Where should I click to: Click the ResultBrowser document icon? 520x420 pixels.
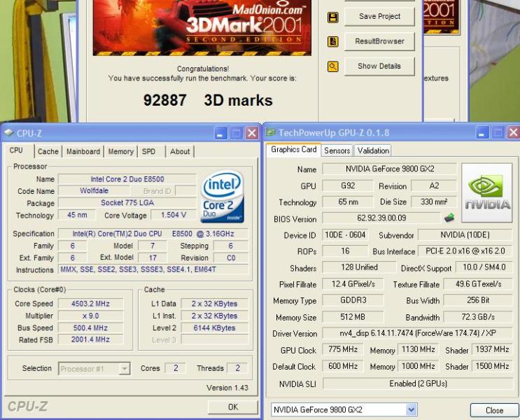(333, 41)
